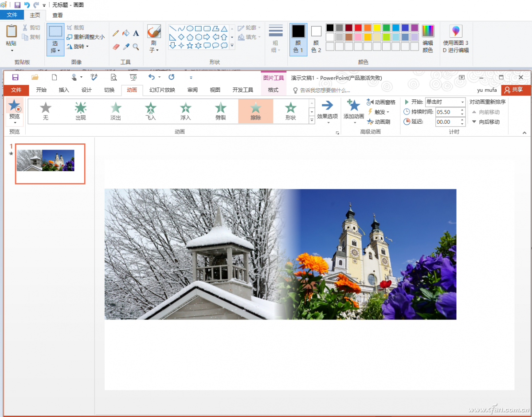
Task: Click Move Later (向后移动)
Action: (485, 122)
